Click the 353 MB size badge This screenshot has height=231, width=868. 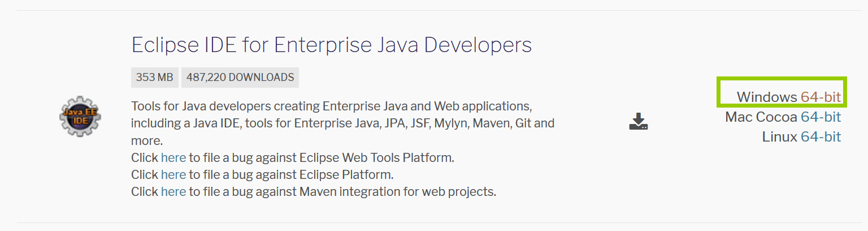click(154, 78)
